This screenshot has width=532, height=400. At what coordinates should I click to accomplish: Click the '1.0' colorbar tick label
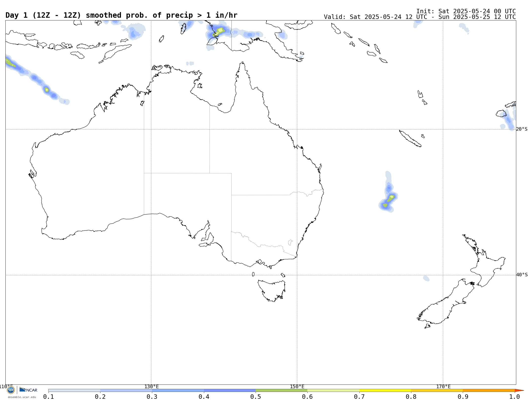(x=515, y=397)
